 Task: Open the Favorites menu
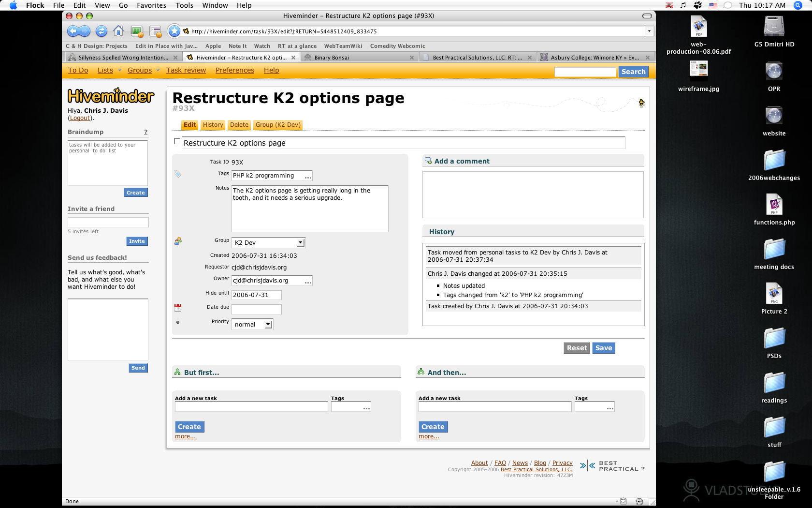coord(151,5)
